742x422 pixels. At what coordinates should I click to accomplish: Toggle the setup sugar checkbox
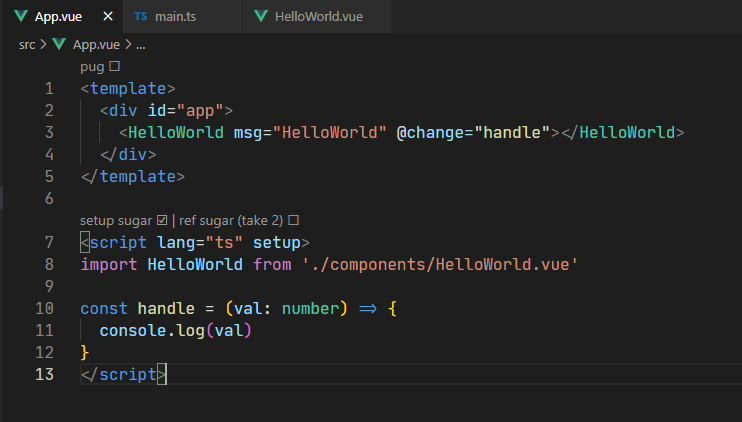(162, 220)
